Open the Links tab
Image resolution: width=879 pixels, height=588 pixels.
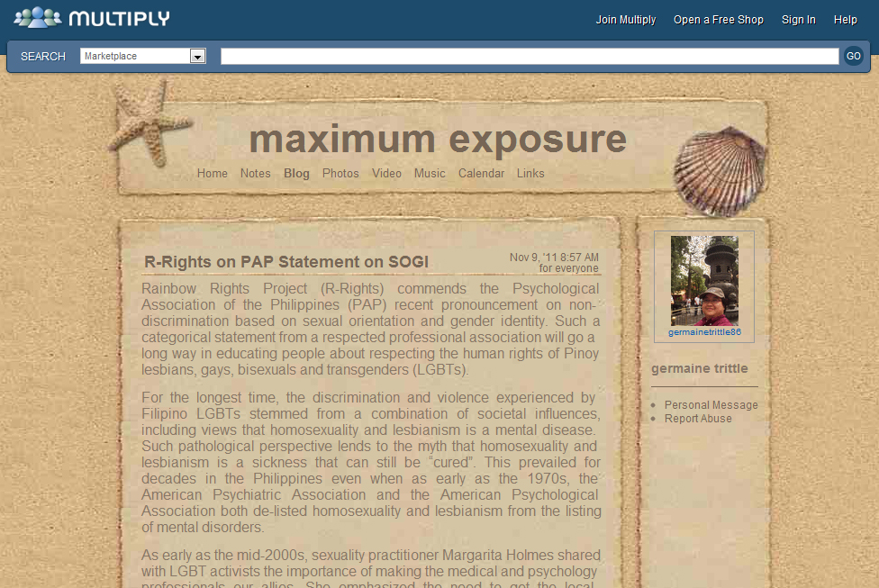(530, 174)
